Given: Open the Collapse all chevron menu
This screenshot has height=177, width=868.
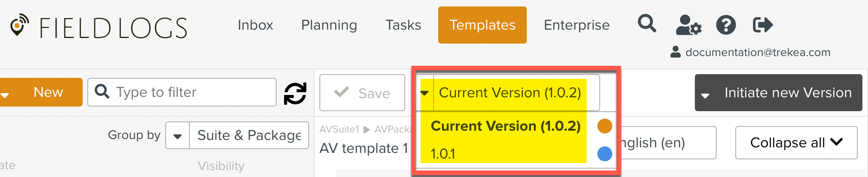Looking at the screenshot, I should point(836,142).
